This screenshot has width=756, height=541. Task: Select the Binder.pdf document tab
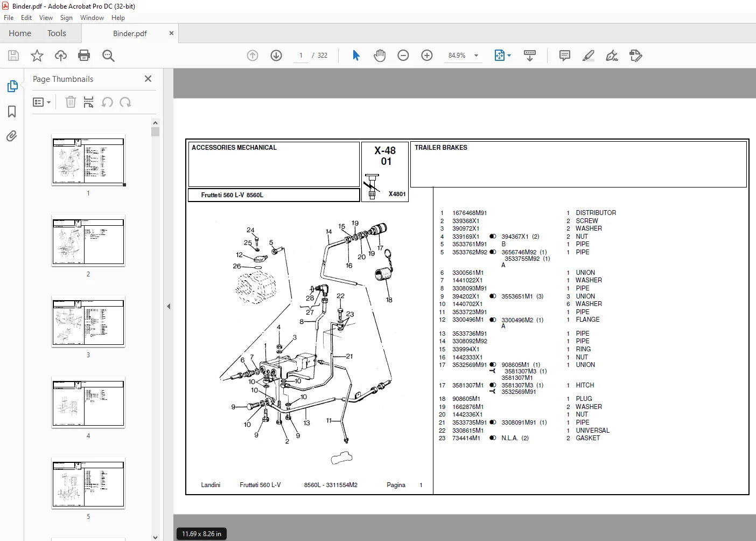point(130,33)
